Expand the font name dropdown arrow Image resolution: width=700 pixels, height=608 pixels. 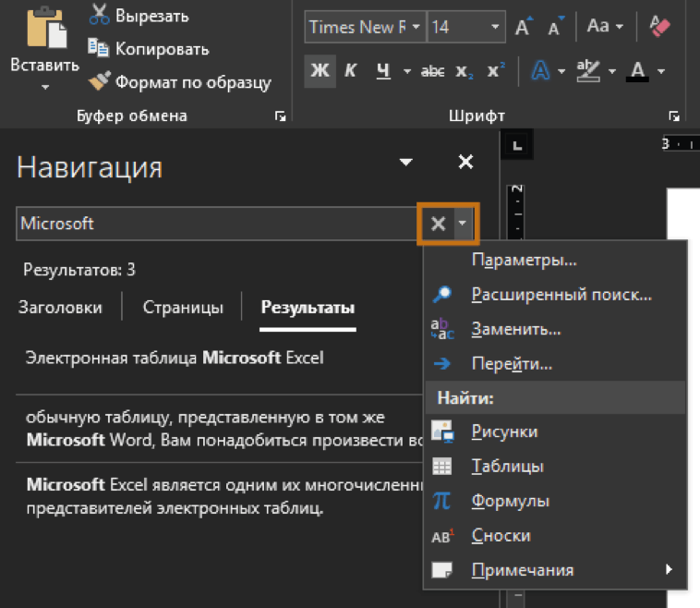(416, 27)
